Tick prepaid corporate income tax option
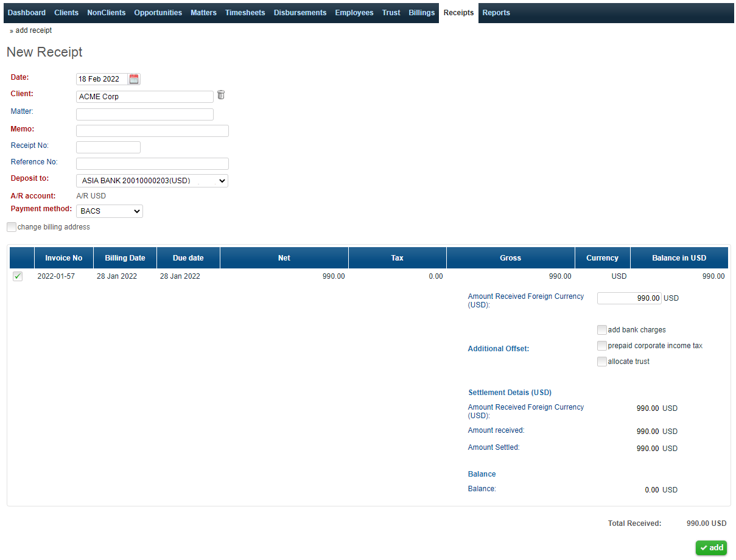The width and height of the screenshot is (736, 560). point(602,346)
